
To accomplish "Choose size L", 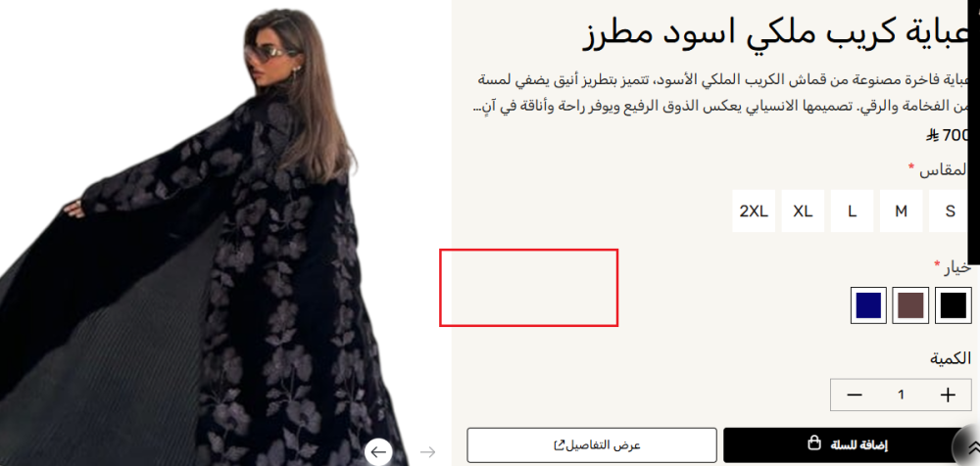I will pyautogui.click(x=852, y=211).
